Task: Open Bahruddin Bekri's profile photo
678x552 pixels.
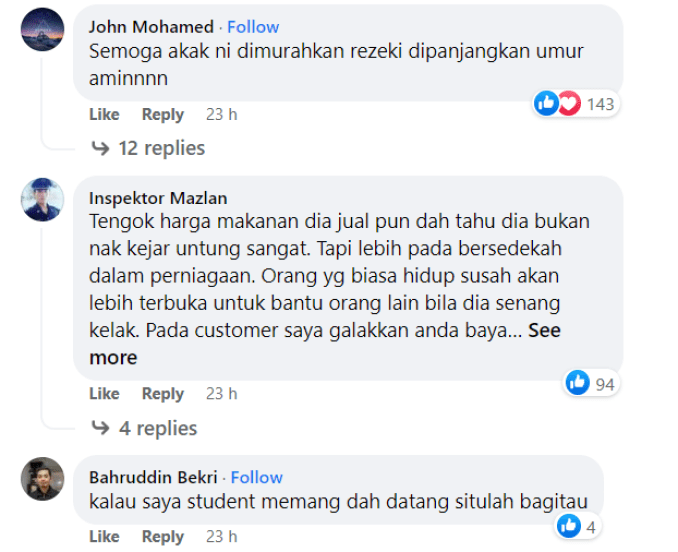Action: pyautogui.click(x=42, y=479)
